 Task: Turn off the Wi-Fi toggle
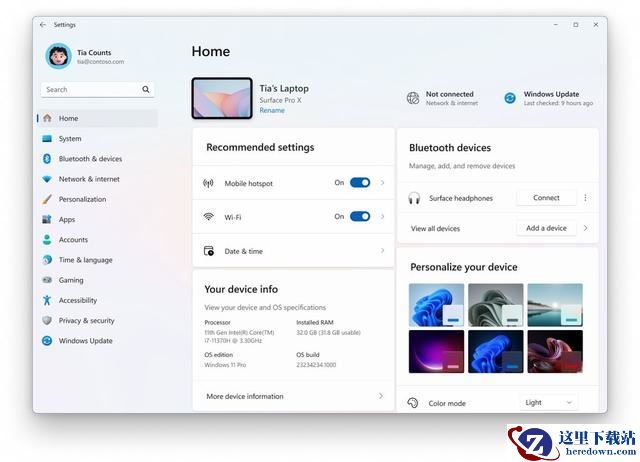coord(360,216)
